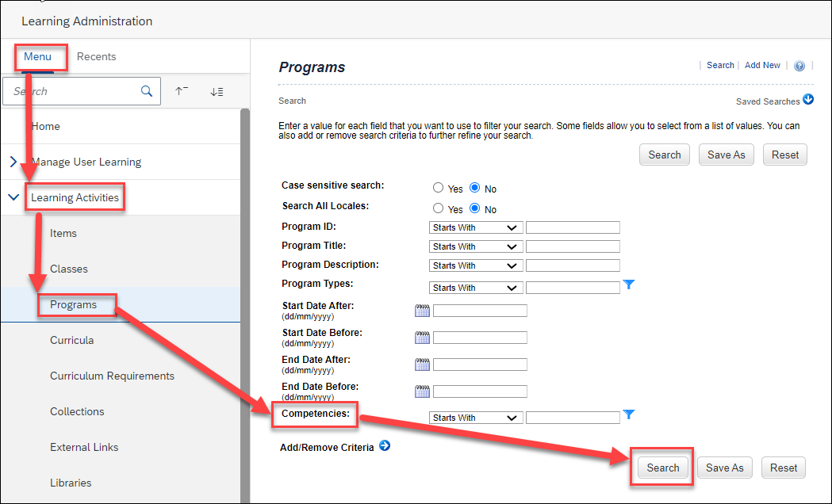Click the filter funnel beside Competencies
832x504 pixels.
pos(629,415)
